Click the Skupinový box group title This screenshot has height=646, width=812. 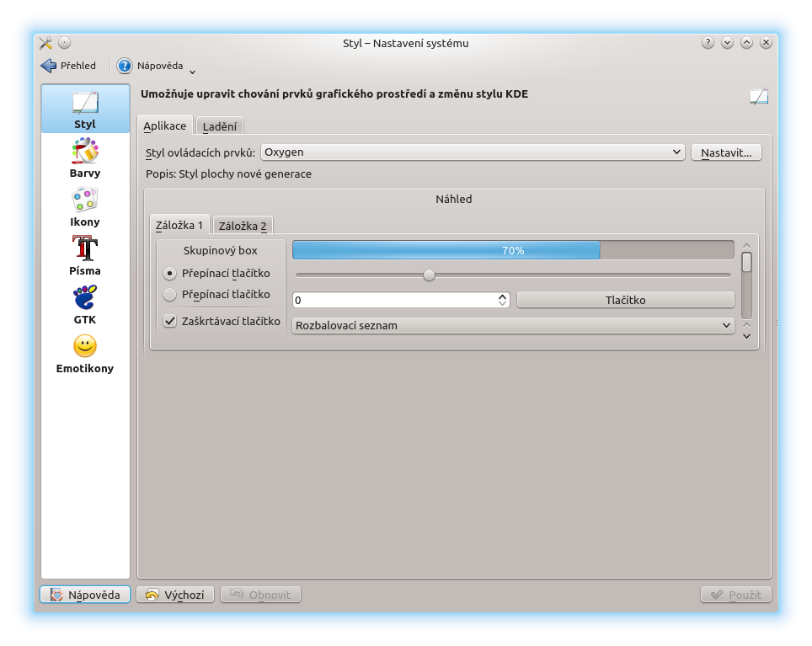coord(220,250)
